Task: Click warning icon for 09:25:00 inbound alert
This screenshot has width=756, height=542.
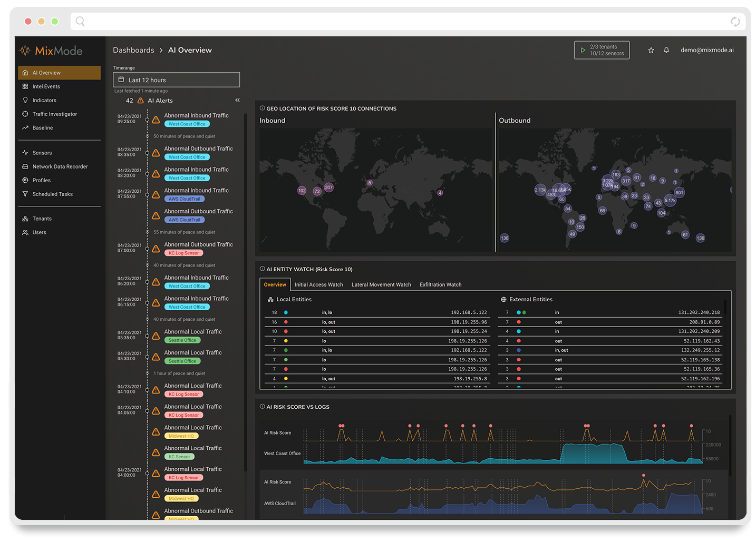Action: click(156, 120)
